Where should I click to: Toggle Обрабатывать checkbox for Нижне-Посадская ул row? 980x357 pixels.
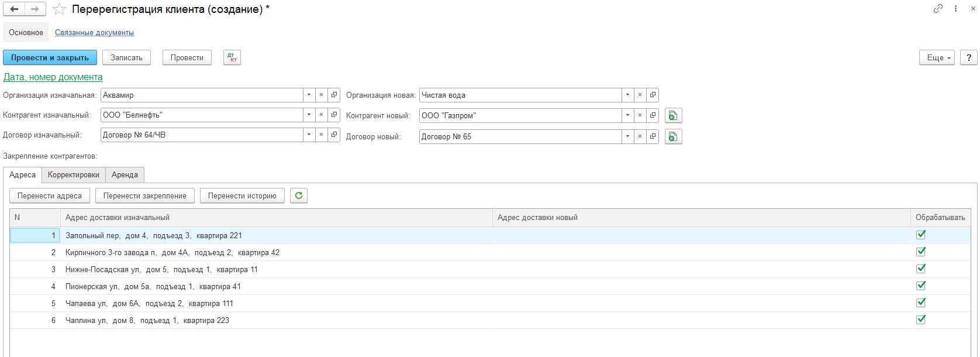tap(921, 269)
